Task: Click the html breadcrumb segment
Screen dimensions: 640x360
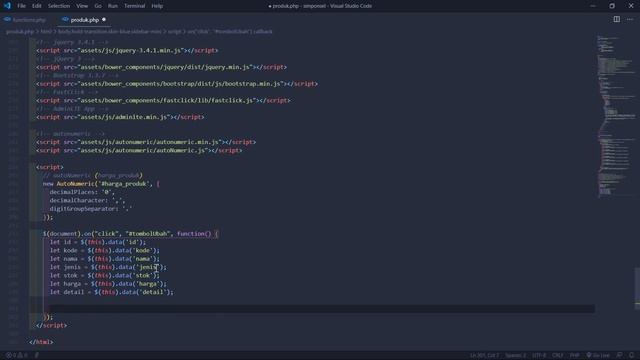Action: pyautogui.click(x=46, y=31)
